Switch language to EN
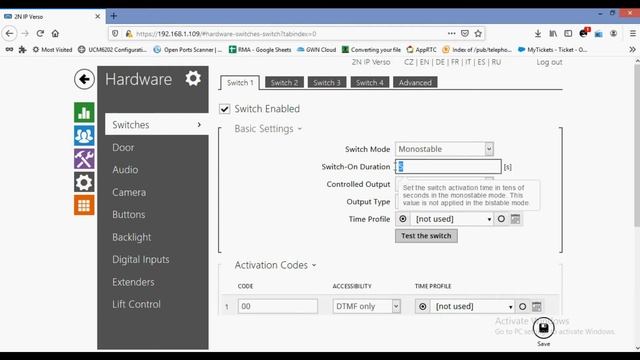The image size is (640, 360). (x=424, y=62)
